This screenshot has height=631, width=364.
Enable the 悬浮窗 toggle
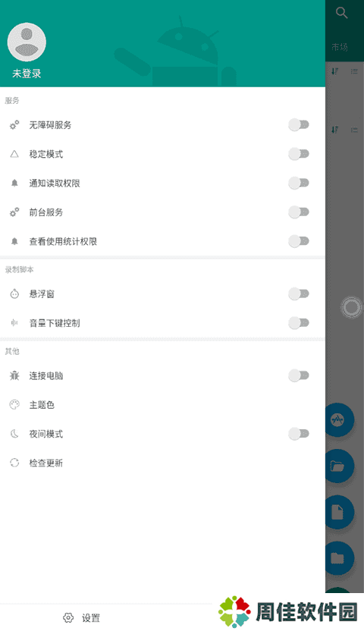299,294
